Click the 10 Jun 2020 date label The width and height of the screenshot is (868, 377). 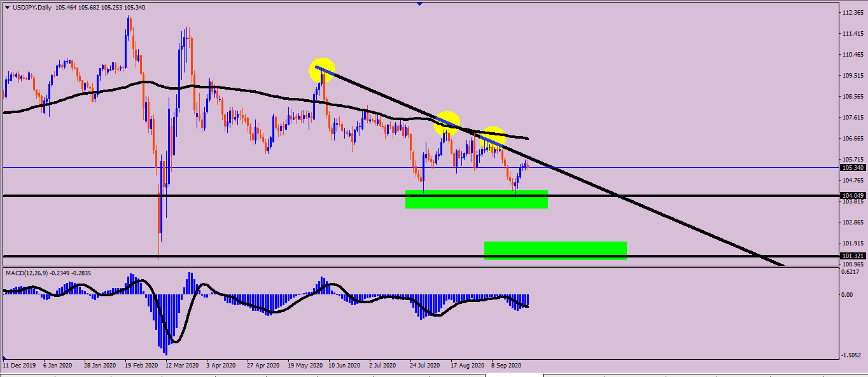[x=346, y=366]
